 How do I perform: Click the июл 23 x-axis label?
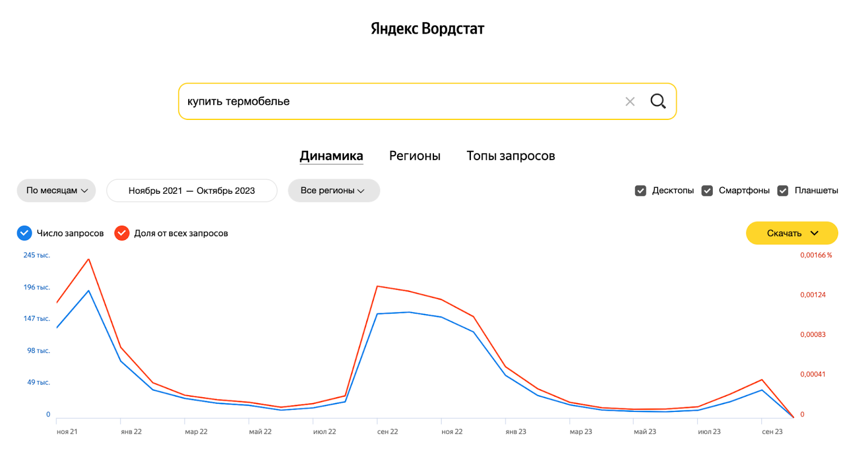point(709,431)
